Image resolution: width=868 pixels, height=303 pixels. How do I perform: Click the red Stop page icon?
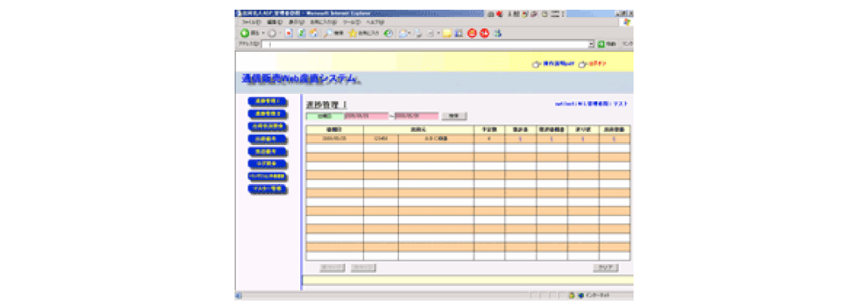pyautogui.click(x=289, y=33)
